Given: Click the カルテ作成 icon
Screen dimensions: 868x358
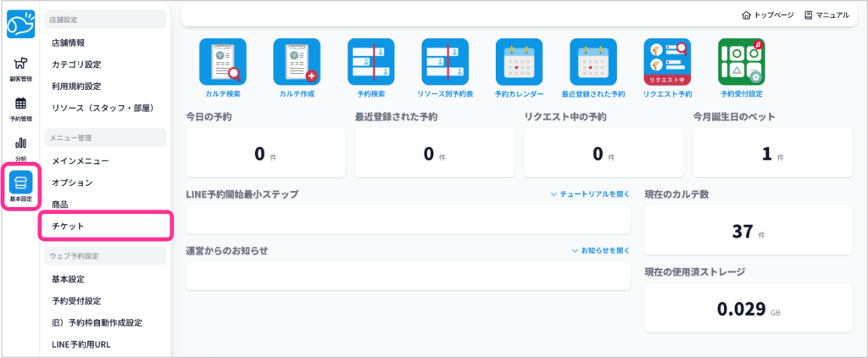Looking at the screenshot, I should 297,62.
